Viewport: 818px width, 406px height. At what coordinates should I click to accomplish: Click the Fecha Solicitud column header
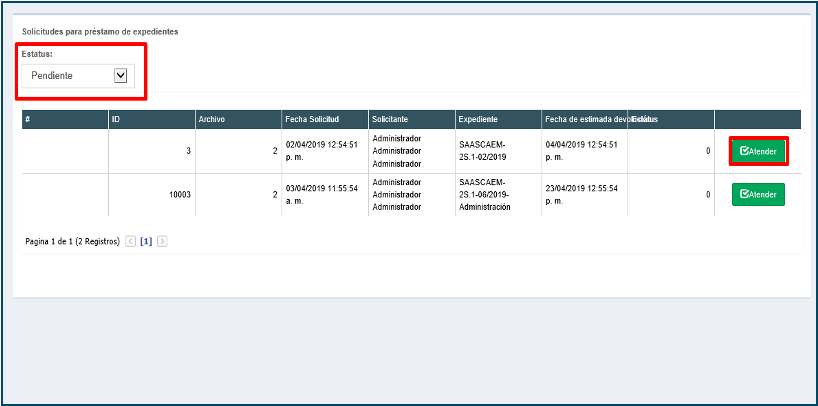tap(311, 119)
